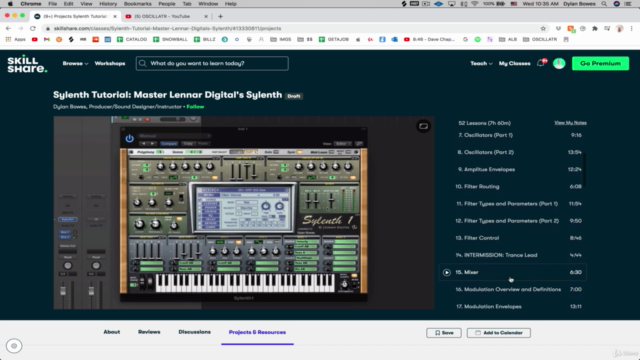Open the OSCILLATR bookmarks folder
640x360 pixels.
coord(540,40)
